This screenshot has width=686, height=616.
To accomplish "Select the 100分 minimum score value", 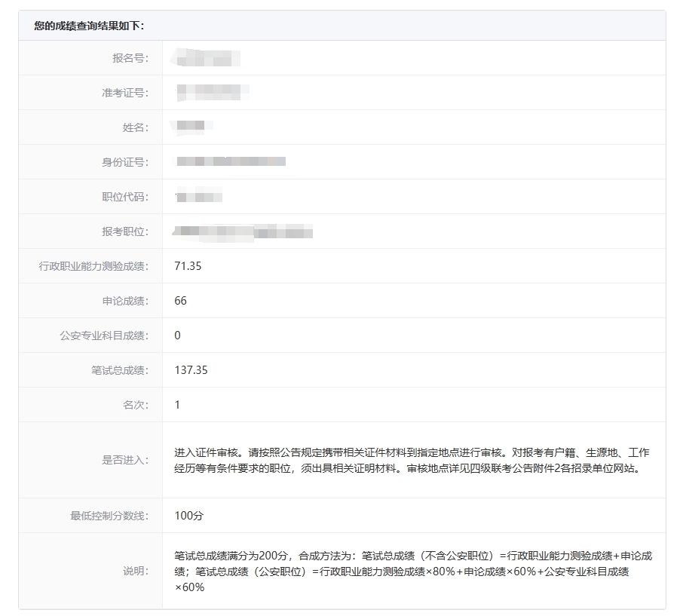I will 188,516.
